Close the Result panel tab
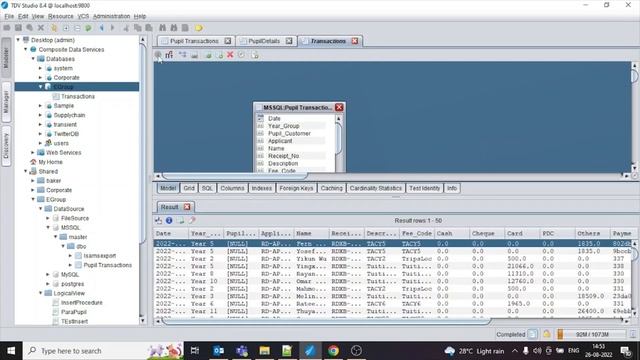This screenshot has width=640, height=360. click(187, 207)
